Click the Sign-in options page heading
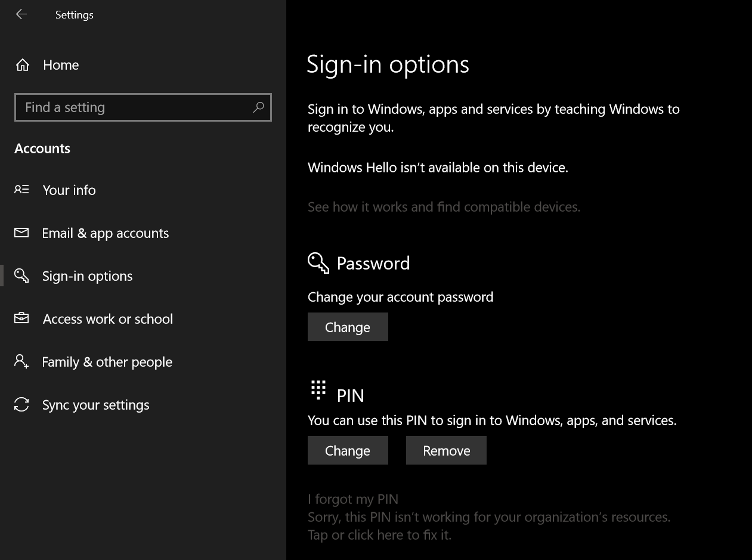 (x=388, y=64)
